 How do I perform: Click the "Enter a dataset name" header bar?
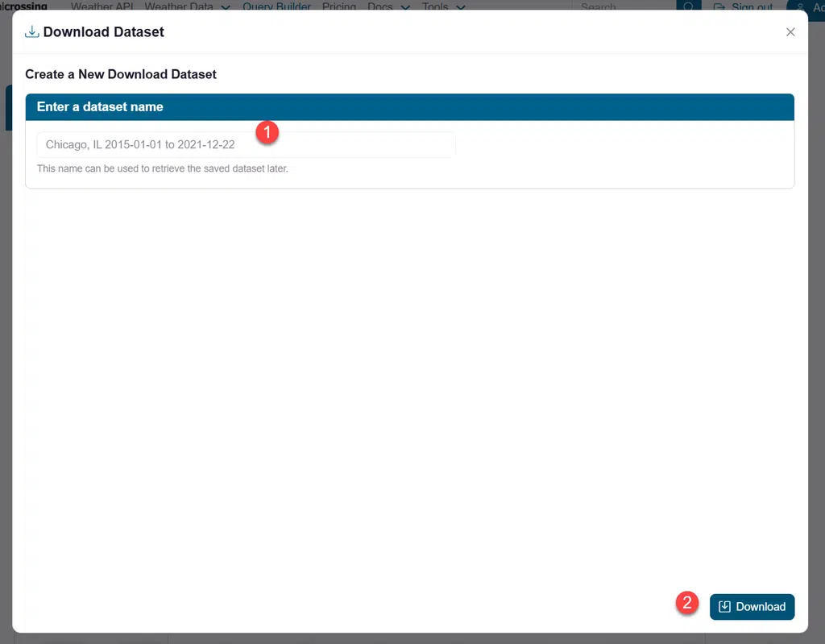pos(410,107)
